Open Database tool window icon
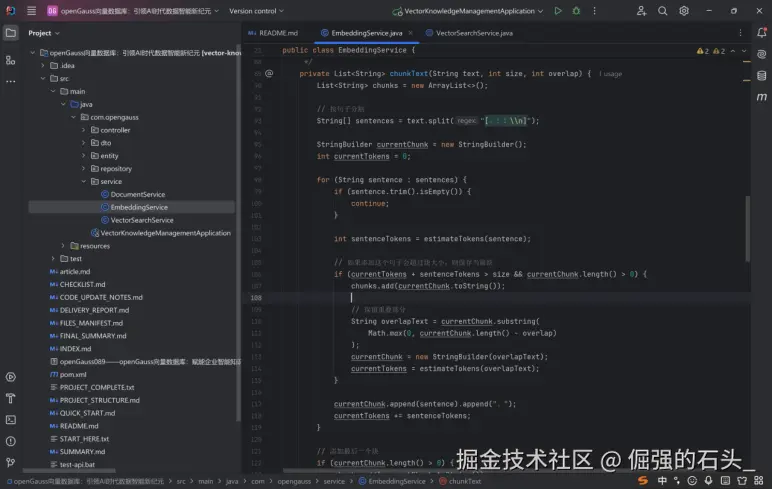 (762, 75)
